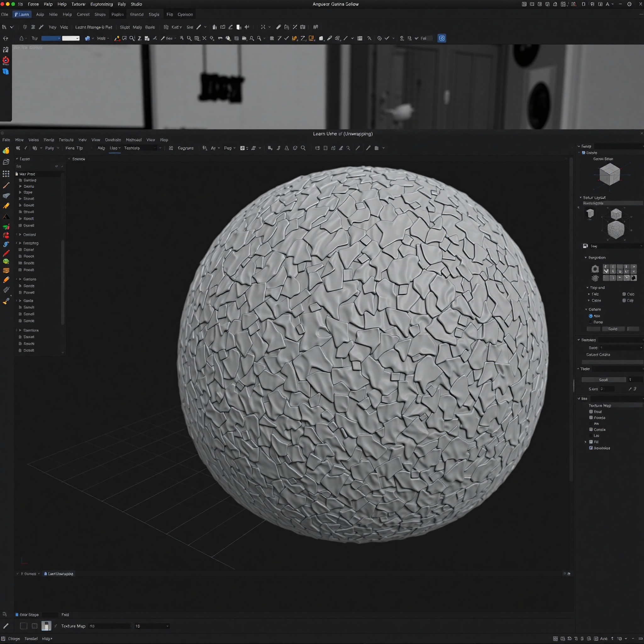Click the Texture Map input field at the bottom
The image size is (644, 644).
[x=110, y=626]
